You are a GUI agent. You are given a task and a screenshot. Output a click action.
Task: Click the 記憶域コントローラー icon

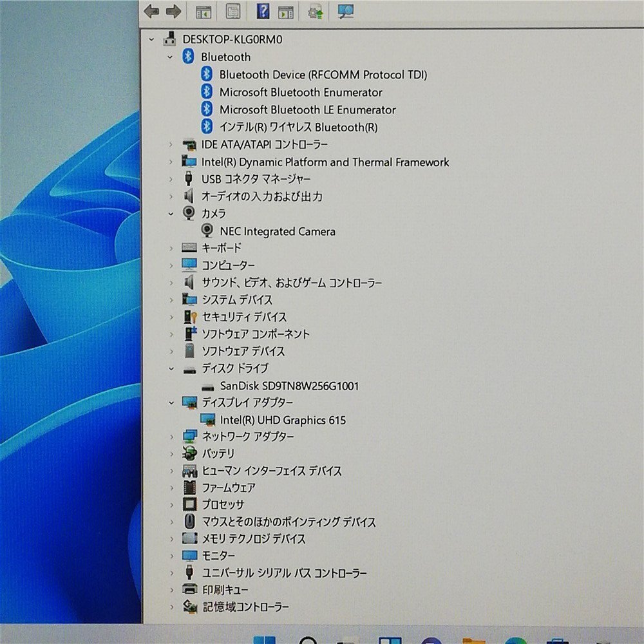[190, 607]
